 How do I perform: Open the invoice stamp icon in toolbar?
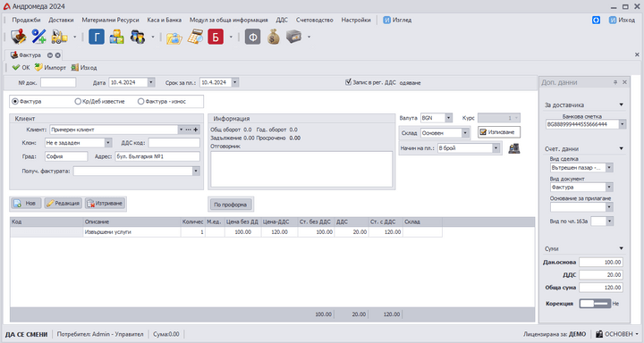click(x=18, y=37)
